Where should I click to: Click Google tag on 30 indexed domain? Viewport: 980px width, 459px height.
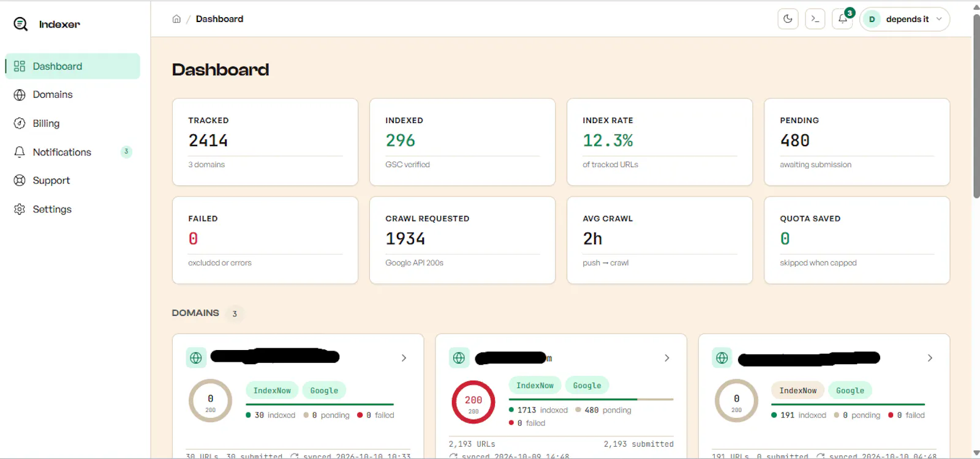(324, 390)
